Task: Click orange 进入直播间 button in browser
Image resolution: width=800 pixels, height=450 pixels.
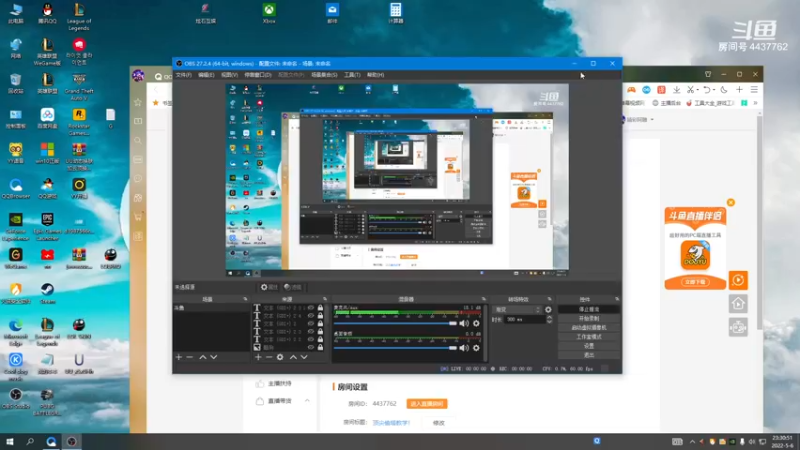Action: 427,404
